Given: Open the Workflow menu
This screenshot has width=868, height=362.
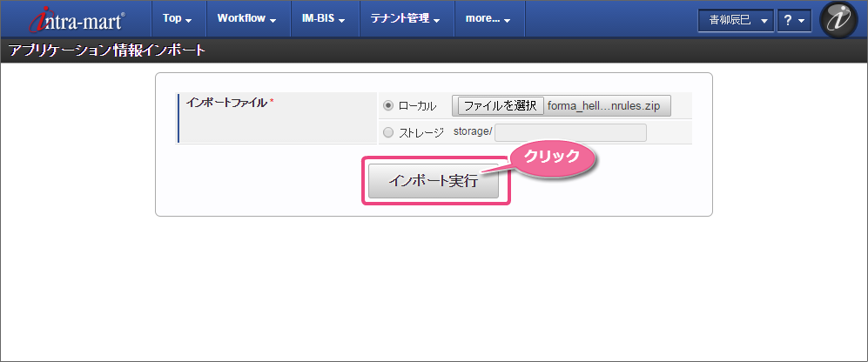Looking at the screenshot, I should (x=247, y=18).
